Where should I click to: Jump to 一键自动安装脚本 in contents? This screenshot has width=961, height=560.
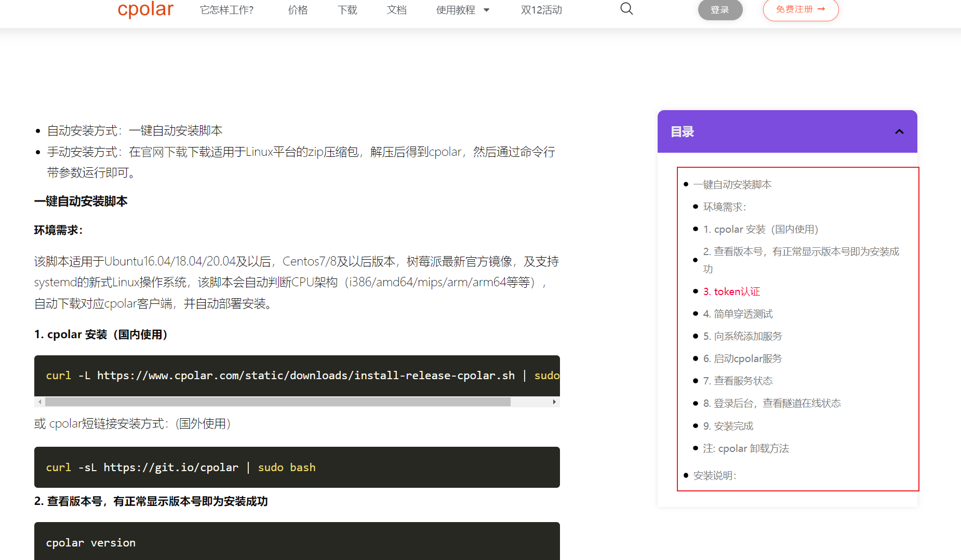(732, 184)
